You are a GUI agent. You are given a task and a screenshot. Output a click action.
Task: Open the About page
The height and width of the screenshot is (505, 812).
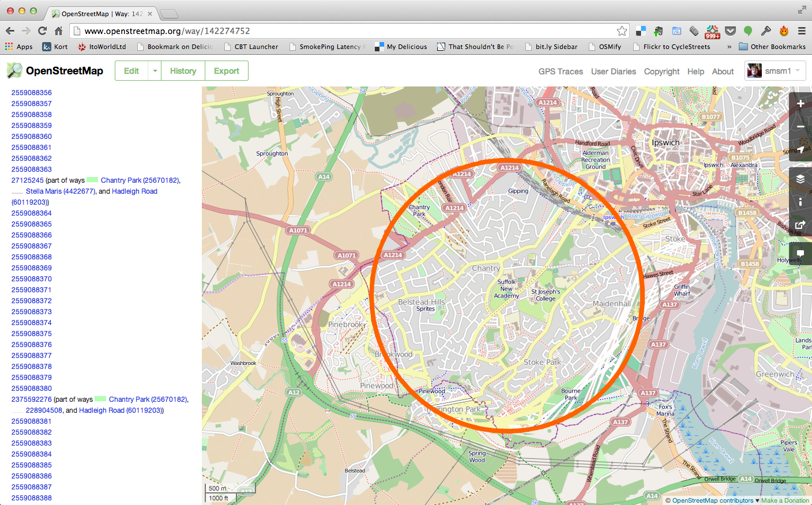coord(723,71)
